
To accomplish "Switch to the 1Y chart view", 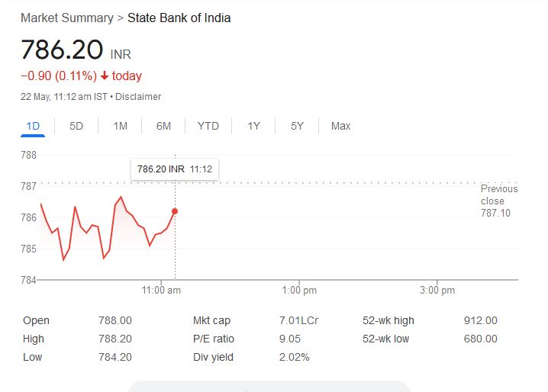I will tap(253, 126).
